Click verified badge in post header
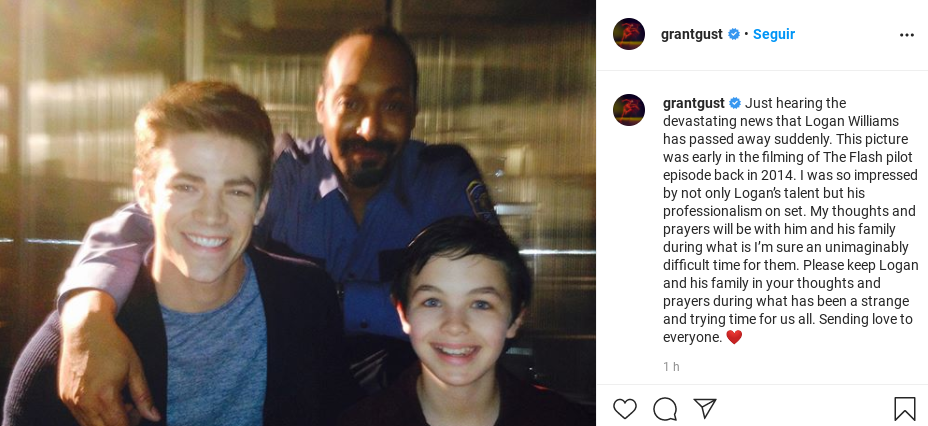The image size is (928, 426). tap(734, 34)
